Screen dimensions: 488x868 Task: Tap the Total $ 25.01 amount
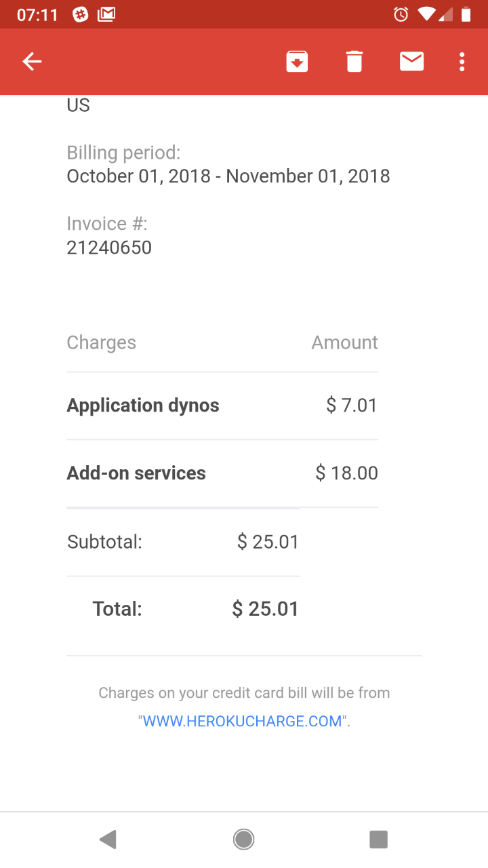[x=266, y=609]
